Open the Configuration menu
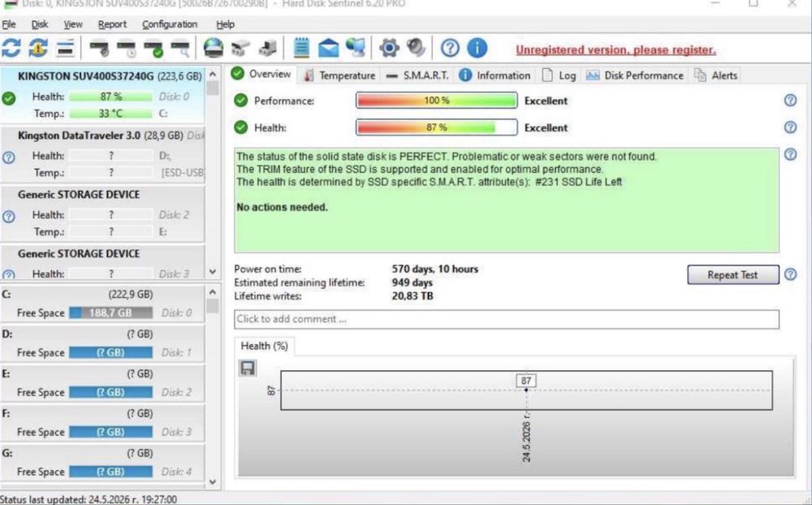 (x=170, y=24)
